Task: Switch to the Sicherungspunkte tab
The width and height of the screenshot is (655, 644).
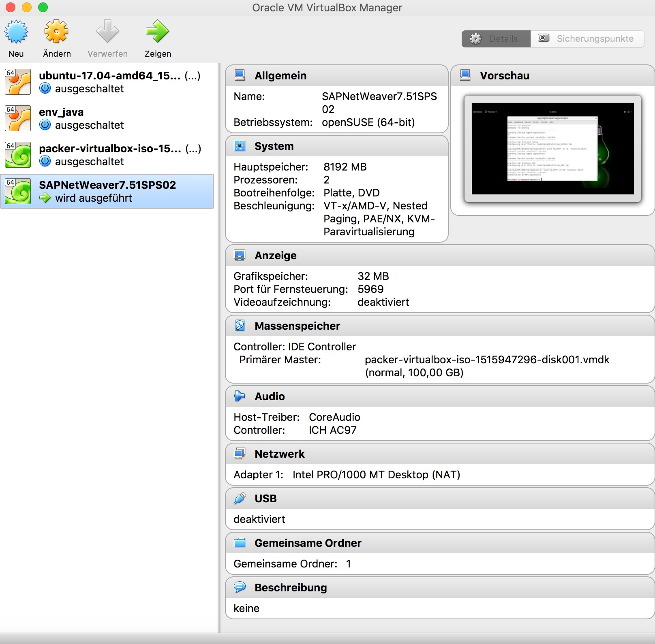Action: pos(587,39)
